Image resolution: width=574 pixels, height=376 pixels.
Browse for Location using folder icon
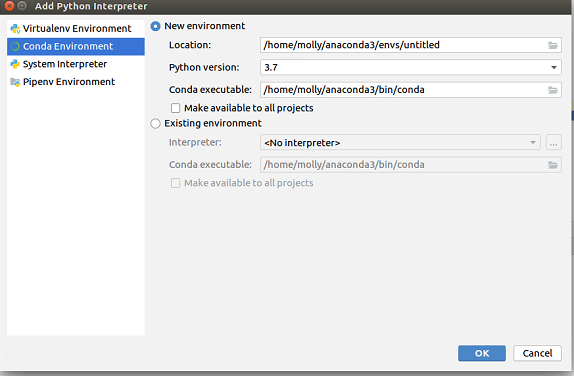tap(553, 45)
